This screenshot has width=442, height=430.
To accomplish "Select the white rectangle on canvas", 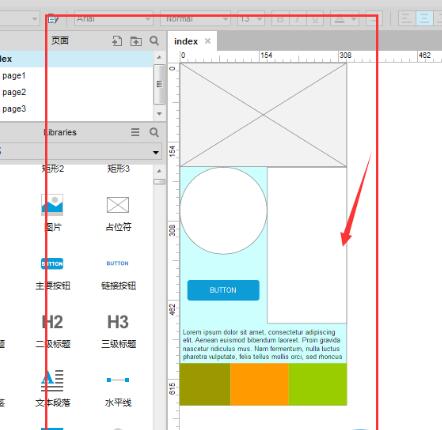I will [x=307, y=245].
